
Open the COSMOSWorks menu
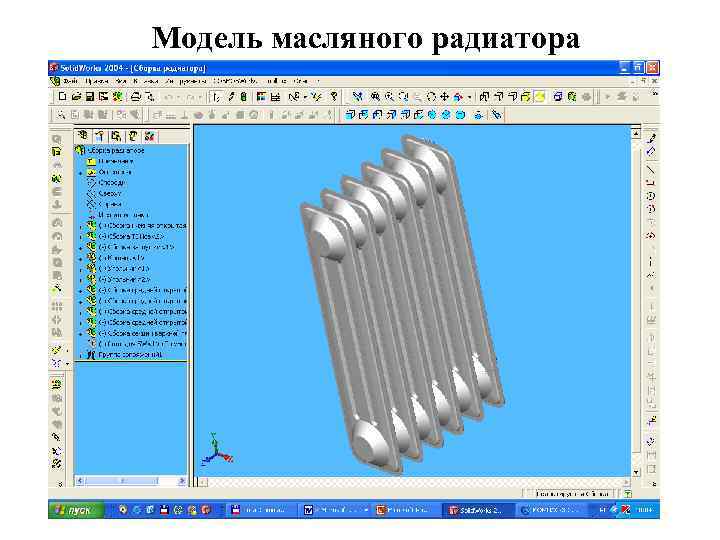tap(235, 81)
